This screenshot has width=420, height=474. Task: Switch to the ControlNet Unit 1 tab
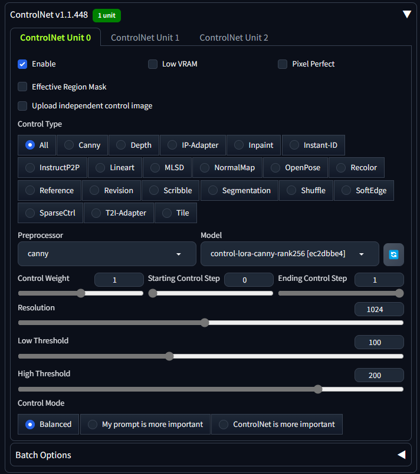click(145, 38)
